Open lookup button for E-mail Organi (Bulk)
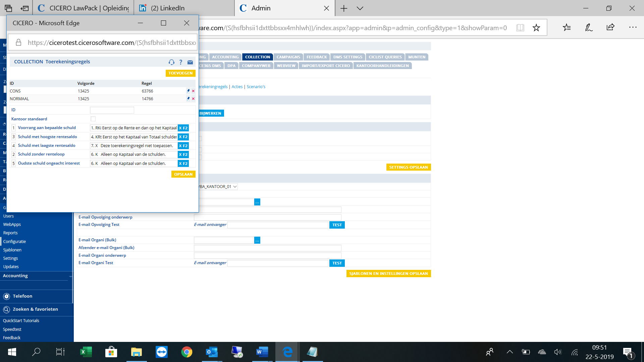This screenshot has width=644, height=362. tap(257, 240)
